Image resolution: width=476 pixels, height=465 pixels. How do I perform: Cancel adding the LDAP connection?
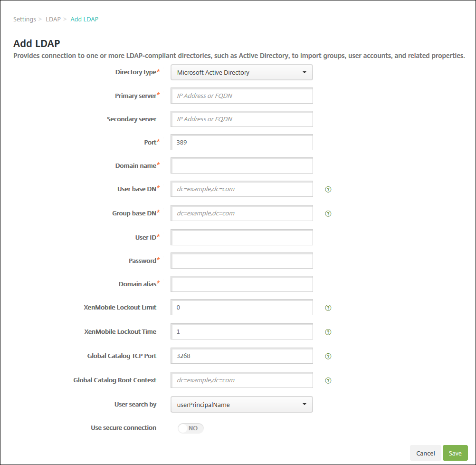point(425,453)
